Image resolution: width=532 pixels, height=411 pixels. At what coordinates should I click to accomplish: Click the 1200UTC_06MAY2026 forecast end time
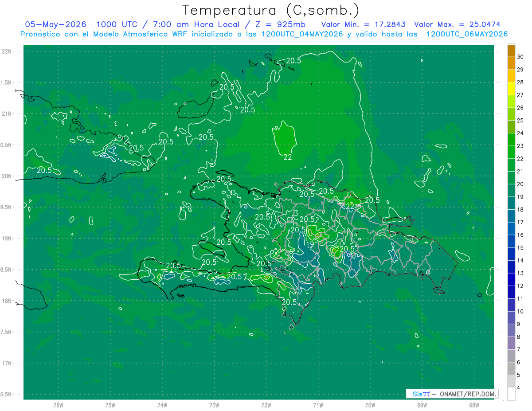[x=467, y=34]
